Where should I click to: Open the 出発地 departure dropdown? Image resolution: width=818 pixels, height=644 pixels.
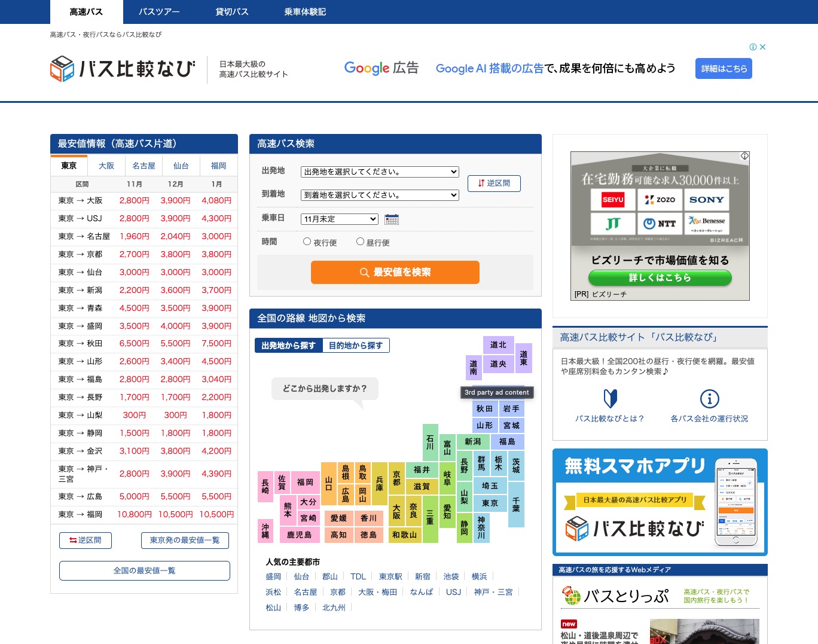(380, 172)
